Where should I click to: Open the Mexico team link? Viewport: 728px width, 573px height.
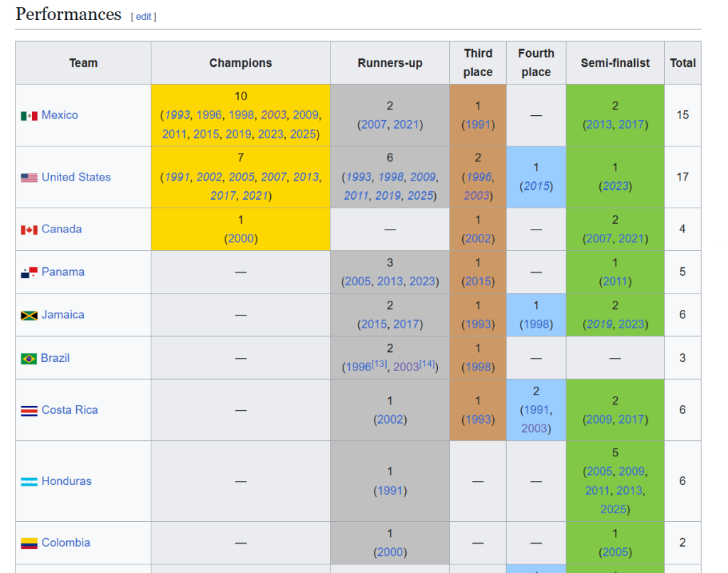(60, 114)
